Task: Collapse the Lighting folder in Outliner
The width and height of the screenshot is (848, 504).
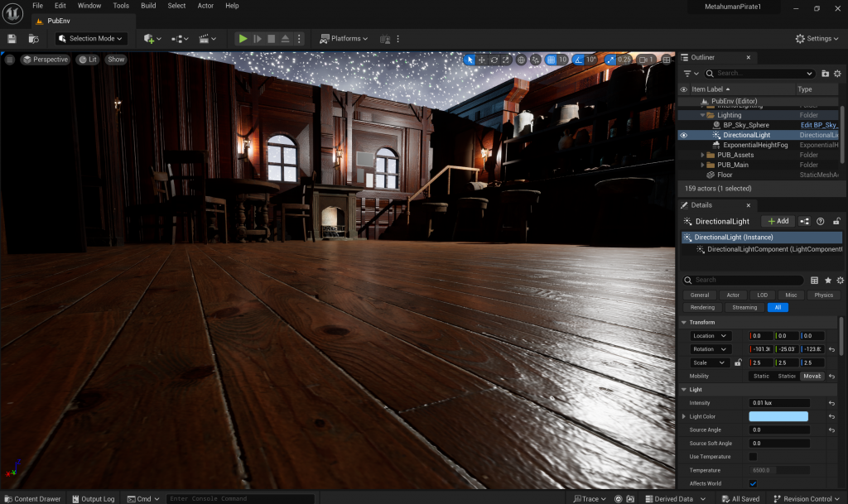Action: (x=702, y=115)
